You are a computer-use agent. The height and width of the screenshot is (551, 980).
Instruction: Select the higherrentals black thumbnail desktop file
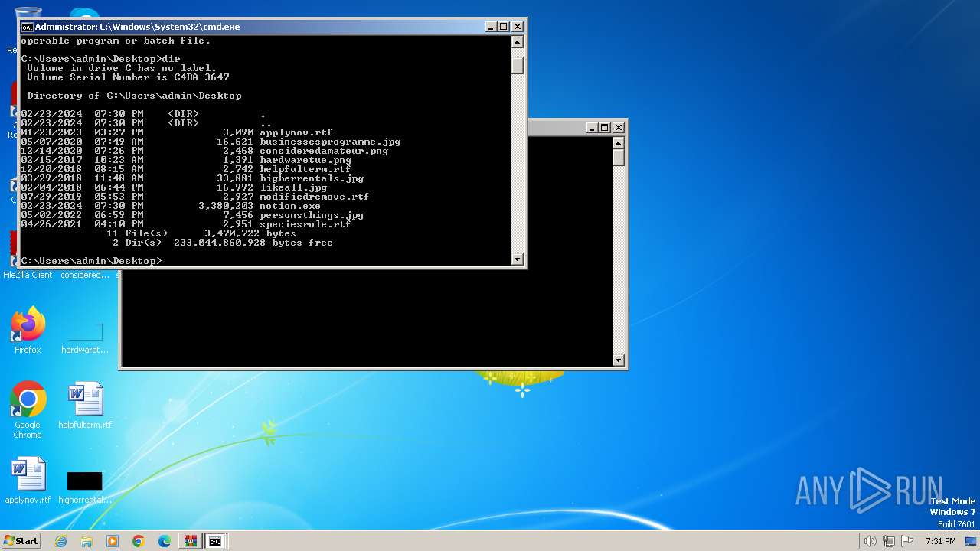tap(85, 486)
